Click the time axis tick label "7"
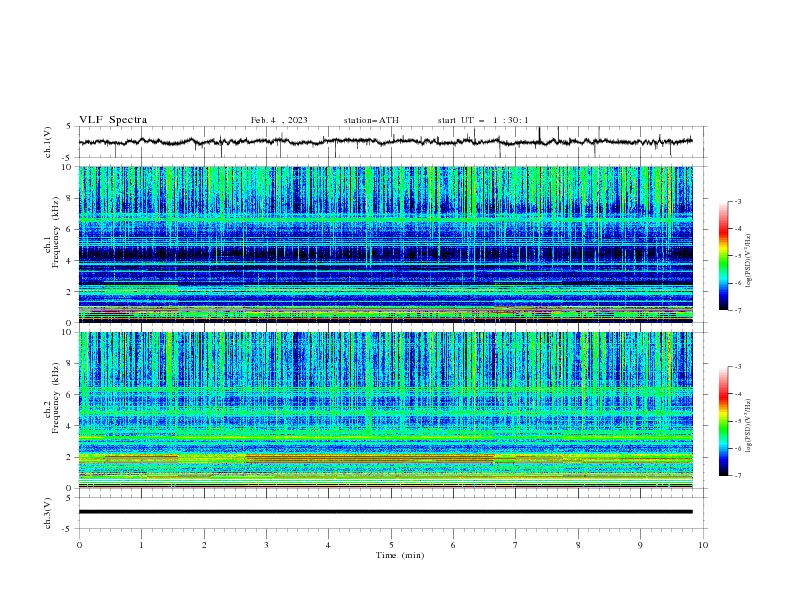792x612 pixels. point(515,545)
